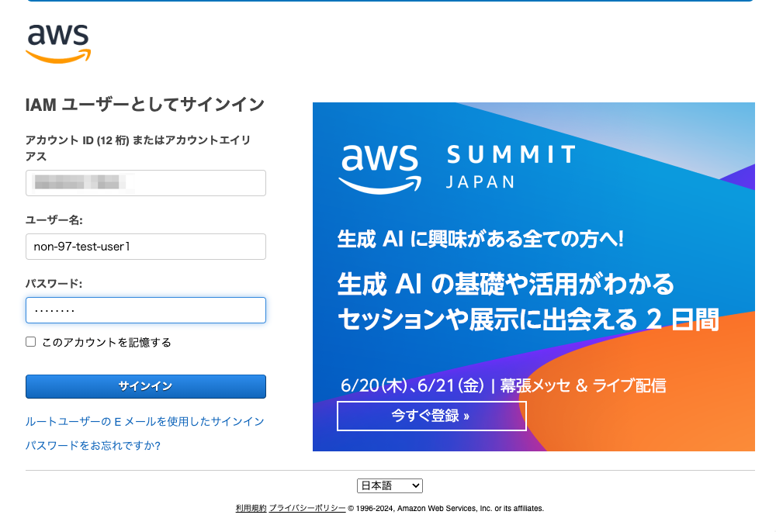Click the 今すぐ登録 registration button
This screenshot has width=776, height=532.
point(431,416)
